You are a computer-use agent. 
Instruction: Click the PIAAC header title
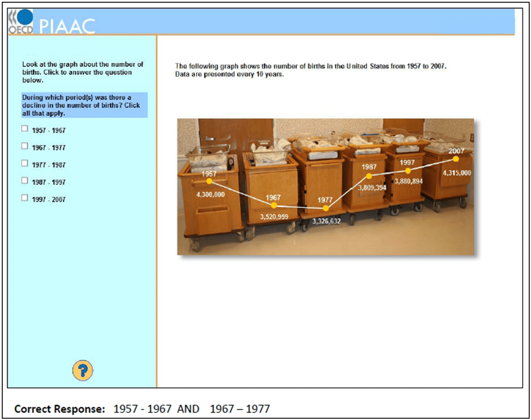coord(67,26)
